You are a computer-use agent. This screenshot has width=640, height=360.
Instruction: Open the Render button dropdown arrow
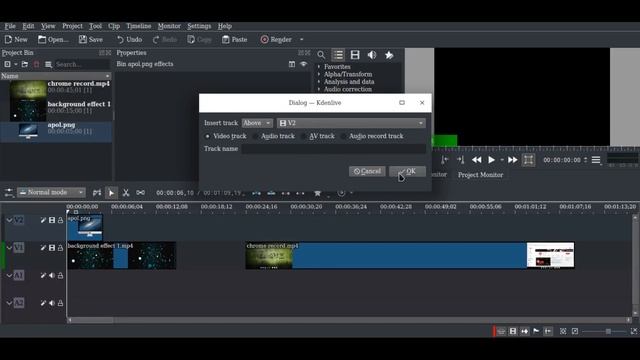point(302,40)
